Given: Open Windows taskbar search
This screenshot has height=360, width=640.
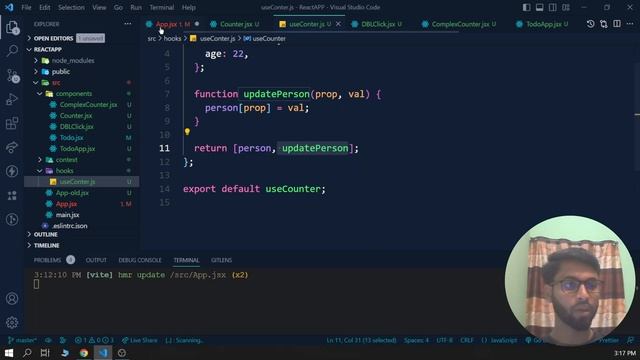Looking at the screenshot, I should pos(27,353).
